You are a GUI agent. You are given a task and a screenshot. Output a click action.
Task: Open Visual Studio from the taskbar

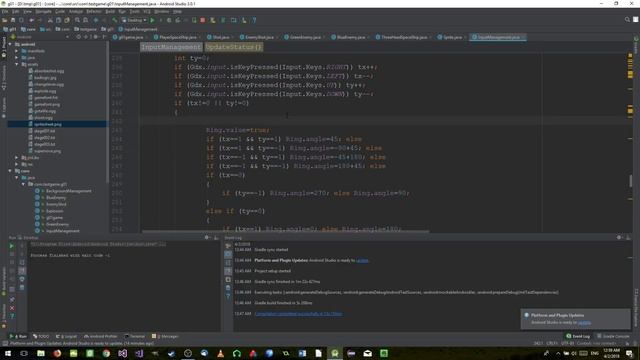(x=122, y=353)
